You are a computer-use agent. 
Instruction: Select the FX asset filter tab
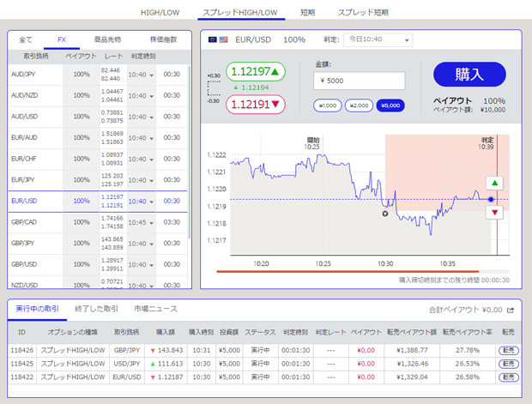pyautogui.click(x=62, y=39)
